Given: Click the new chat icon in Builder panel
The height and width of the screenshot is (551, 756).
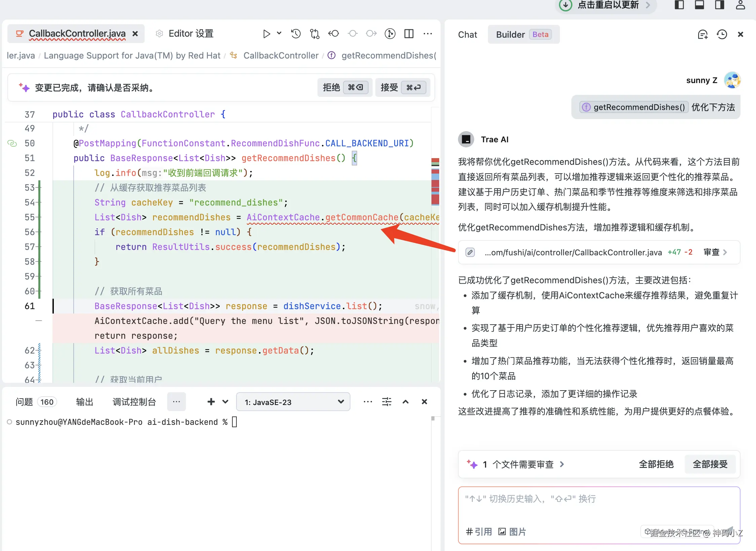Looking at the screenshot, I should (x=703, y=35).
